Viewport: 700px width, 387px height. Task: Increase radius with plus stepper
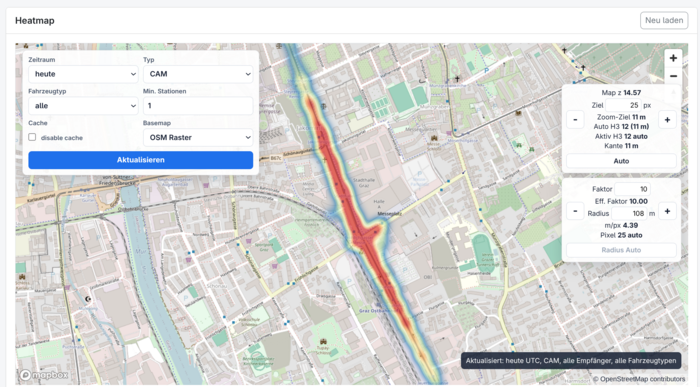coord(667,211)
